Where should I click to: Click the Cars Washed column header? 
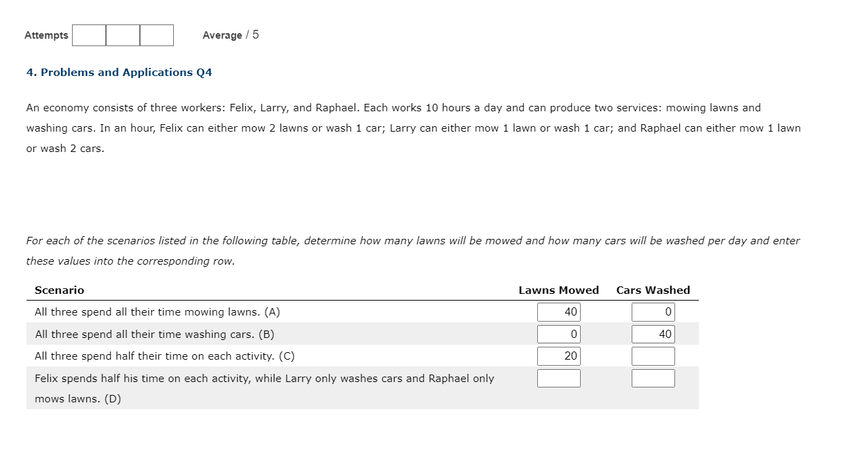(653, 290)
